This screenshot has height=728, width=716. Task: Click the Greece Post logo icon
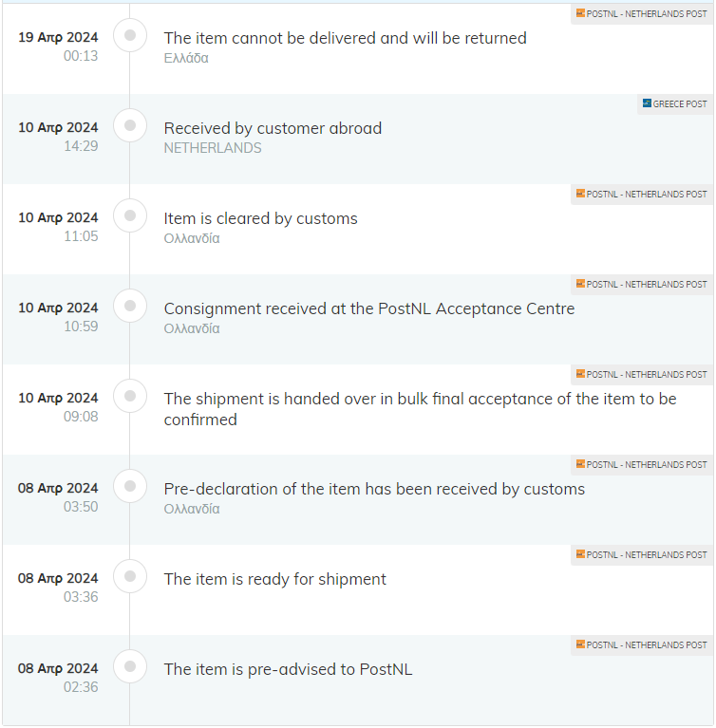[x=647, y=103]
